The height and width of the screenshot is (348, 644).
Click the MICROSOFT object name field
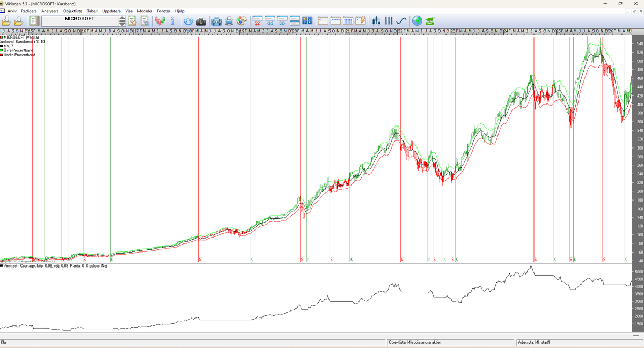pyautogui.click(x=79, y=21)
